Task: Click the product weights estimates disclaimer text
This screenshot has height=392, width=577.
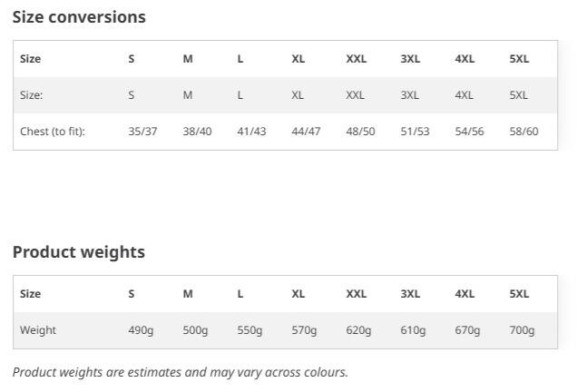Action: tap(181, 373)
